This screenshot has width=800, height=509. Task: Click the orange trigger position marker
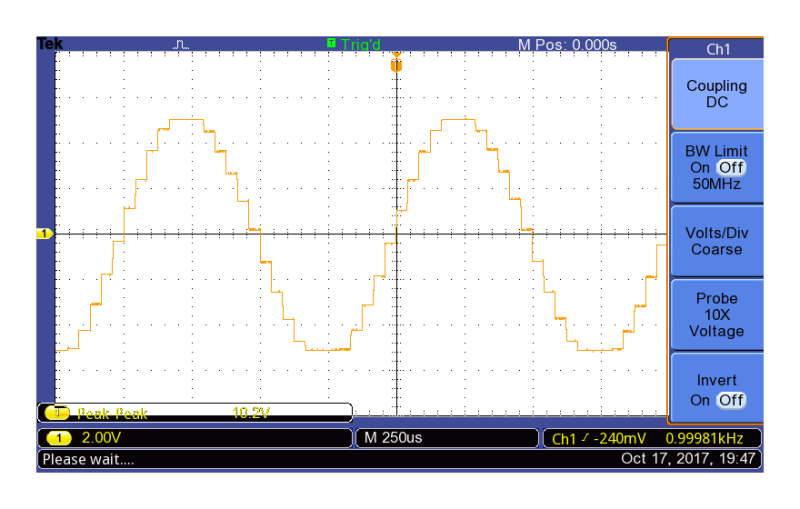pos(396,65)
